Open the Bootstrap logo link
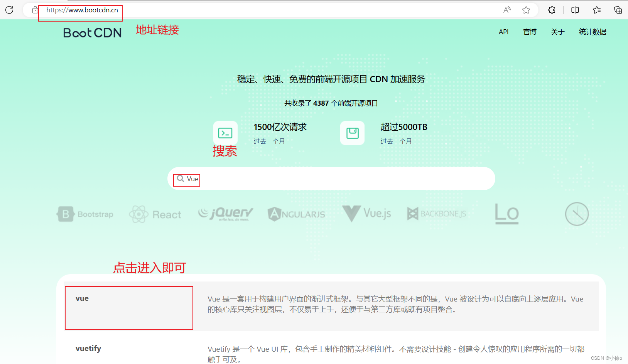Image resolution: width=628 pixels, height=364 pixels. click(85, 214)
